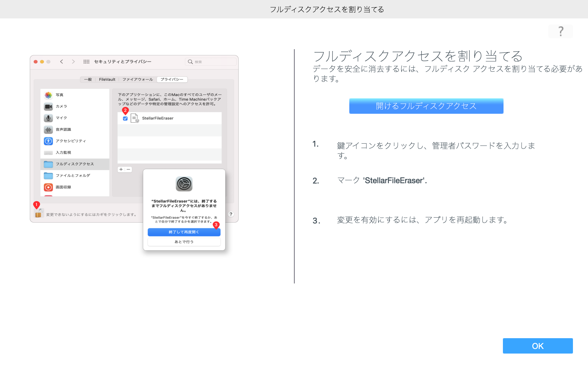Click the window title フルディスクアクセスを割り当てる at top
The height and width of the screenshot is (368, 588).
[327, 10]
